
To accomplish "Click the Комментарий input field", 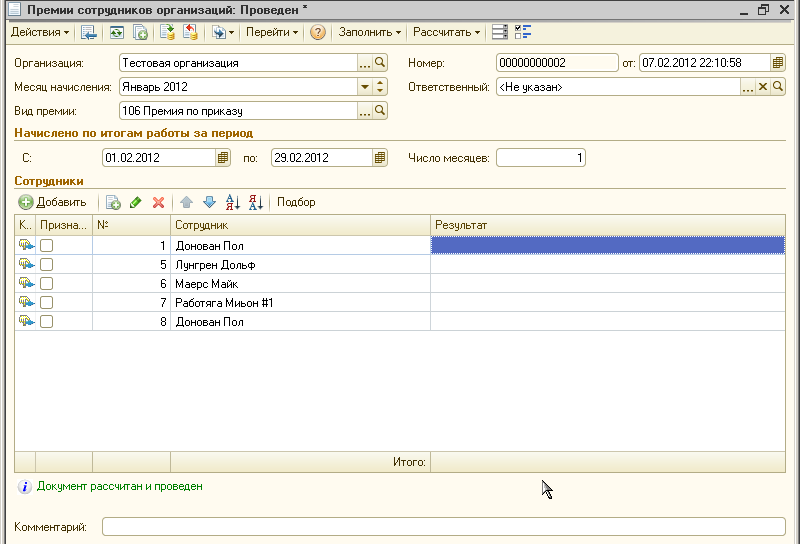I will pos(443,527).
